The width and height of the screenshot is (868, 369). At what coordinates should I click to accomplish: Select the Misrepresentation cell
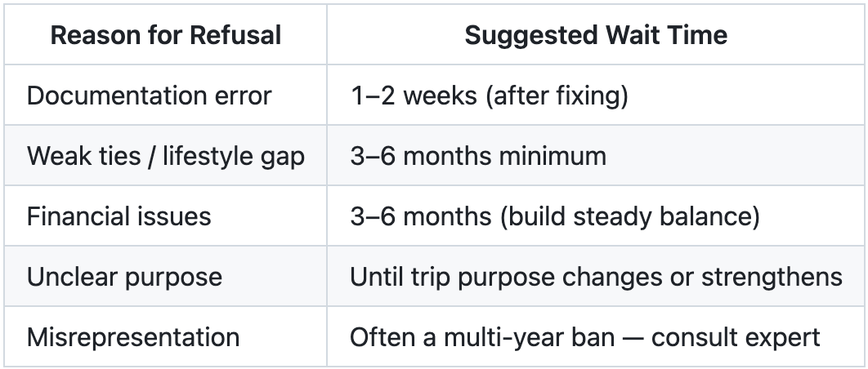[166, 336]
